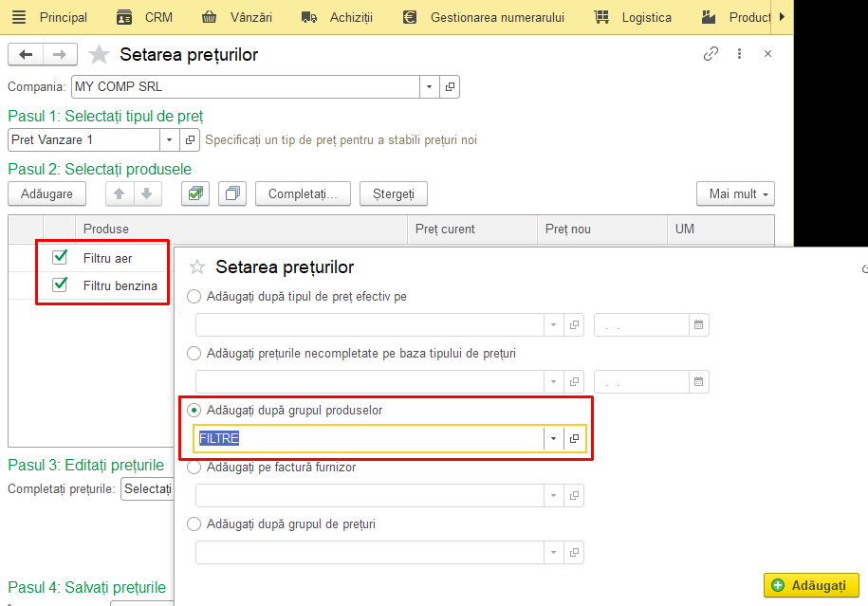Open the three-dot more actions menu
Screen dimensions: 868x606
click(739, 54)
